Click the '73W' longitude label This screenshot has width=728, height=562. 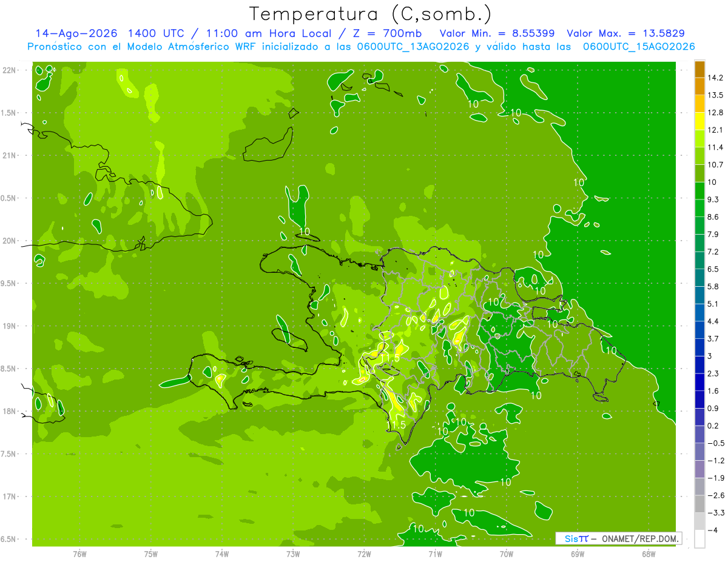293,553
